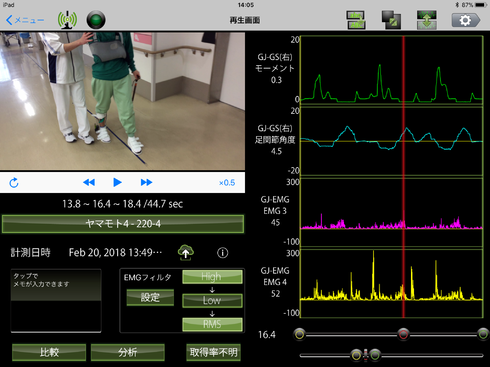Tap the left range start slider handle

coord(300,334)
